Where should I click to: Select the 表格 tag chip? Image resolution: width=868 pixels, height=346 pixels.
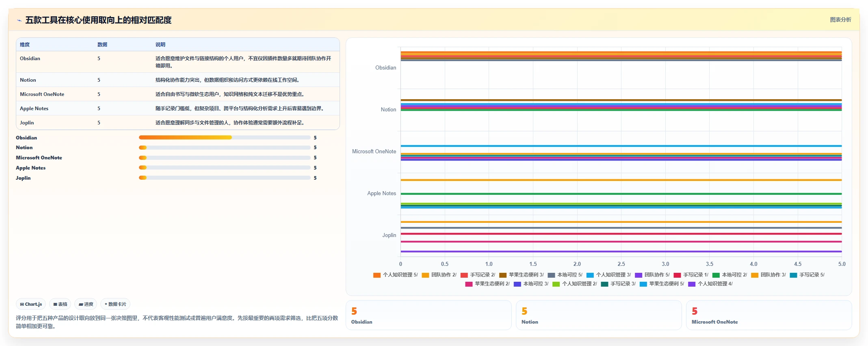pyautogui.click(x=60, y=304)
